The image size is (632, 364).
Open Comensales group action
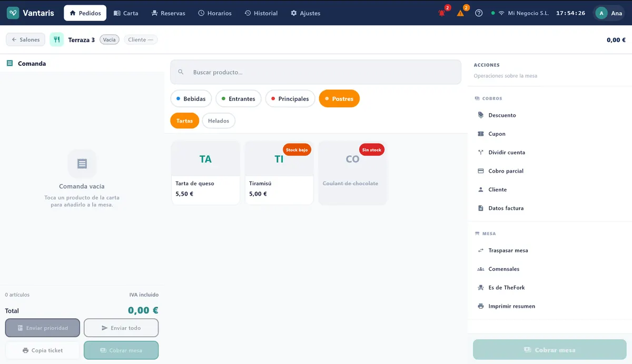point(550,269)
